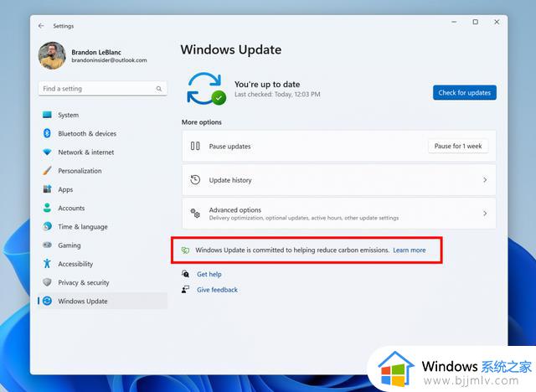Expand Advanced options chevron
Image resolution: width=536 pixels, height=392 pixels.
click(x=485, y=214)
